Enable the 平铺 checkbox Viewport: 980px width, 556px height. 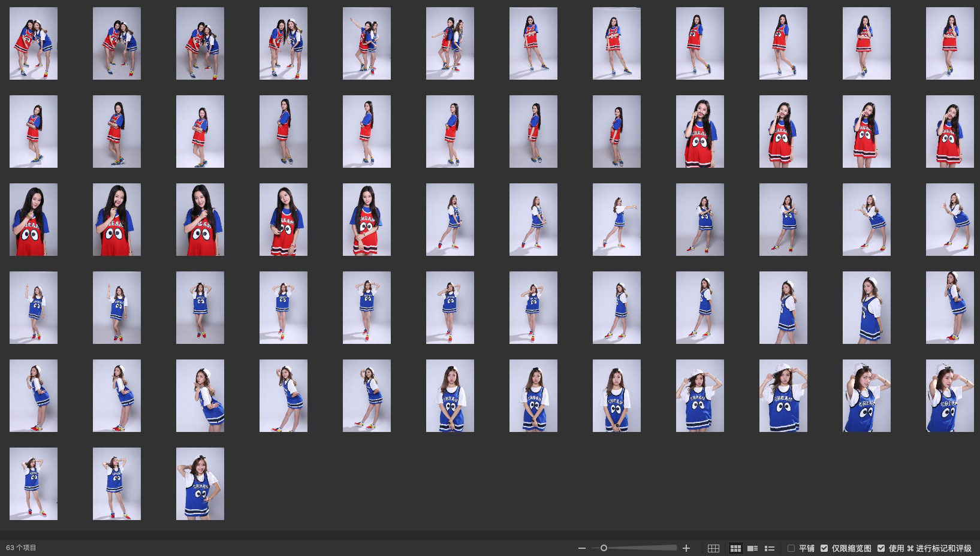(x=791, y=548)
